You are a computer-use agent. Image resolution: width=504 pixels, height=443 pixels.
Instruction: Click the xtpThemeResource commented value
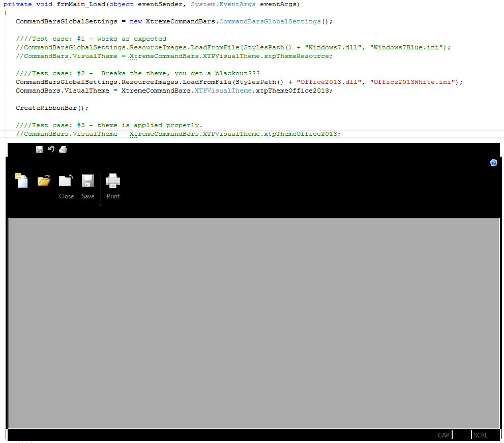pos(297,56)
